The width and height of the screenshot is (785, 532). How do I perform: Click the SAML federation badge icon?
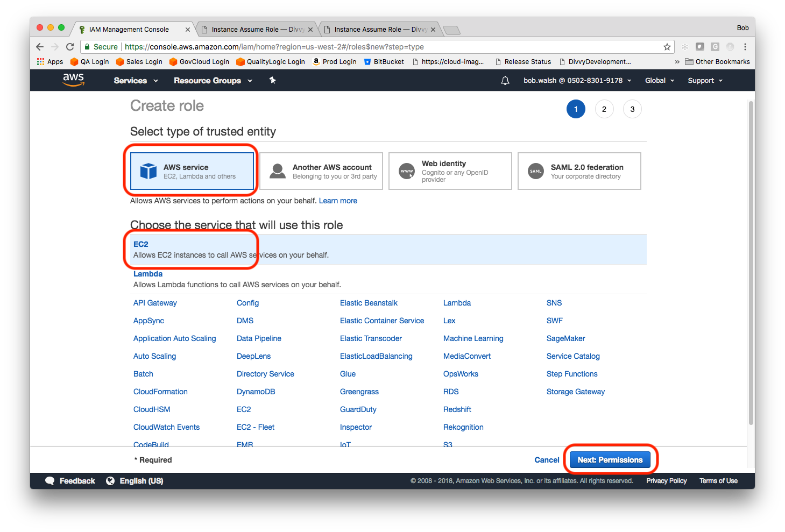[536, 171]
